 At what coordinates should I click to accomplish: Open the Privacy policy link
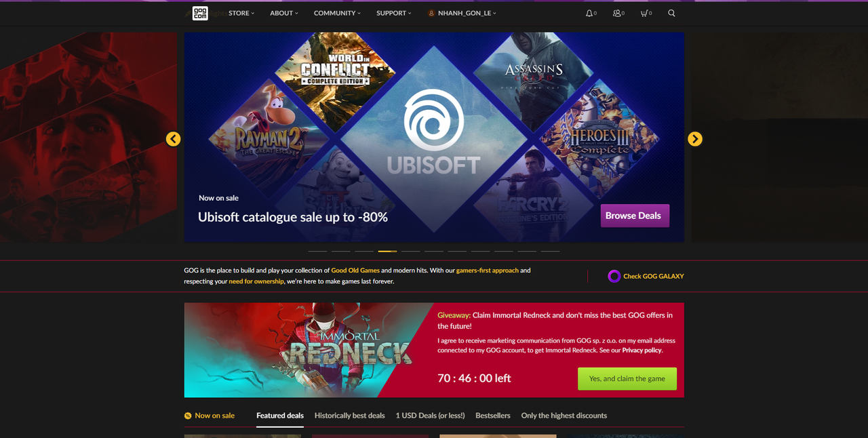pos(642,351)
